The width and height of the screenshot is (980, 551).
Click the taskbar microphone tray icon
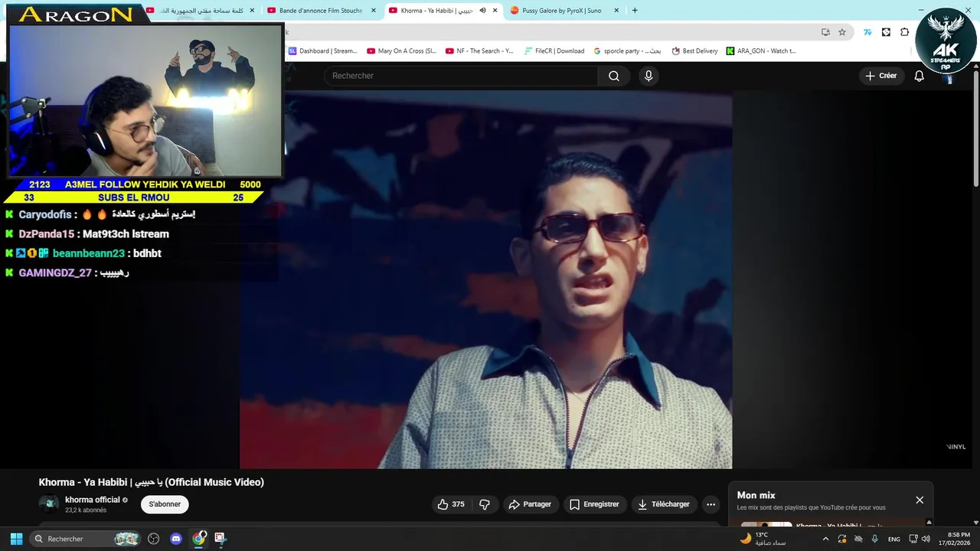click(874, 539)
